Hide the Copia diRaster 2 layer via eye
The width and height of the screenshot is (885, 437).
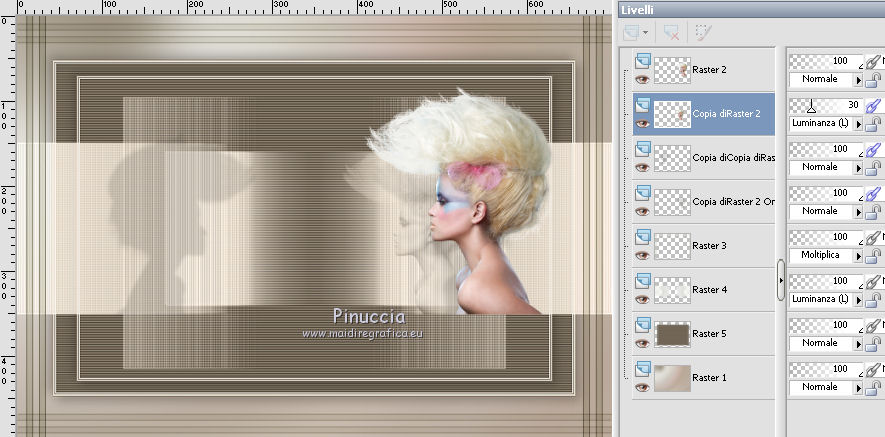(642, 124)
